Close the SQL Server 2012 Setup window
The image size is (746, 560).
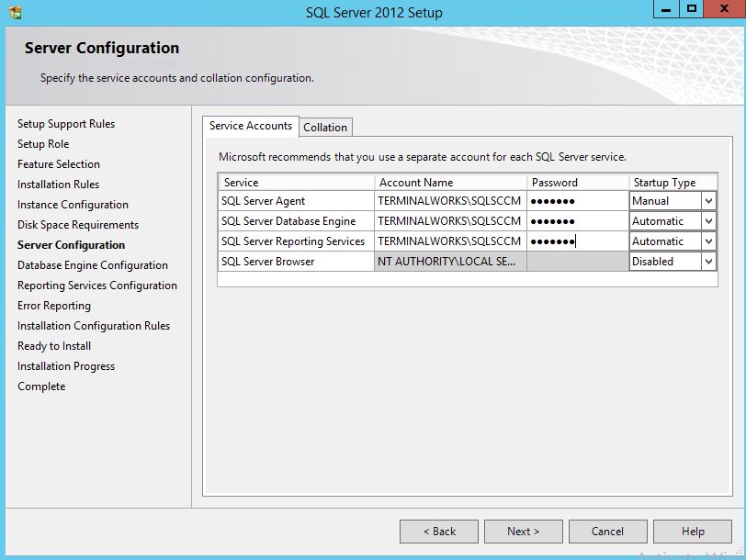point(724,9)
